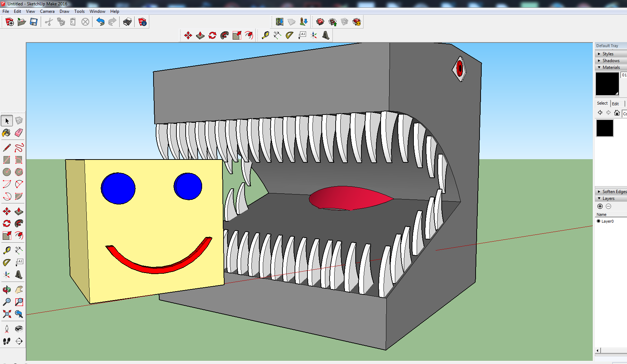627x364 pixels.
Task: Activate the Orbit camera tool
Action: (x=6, y=290)
